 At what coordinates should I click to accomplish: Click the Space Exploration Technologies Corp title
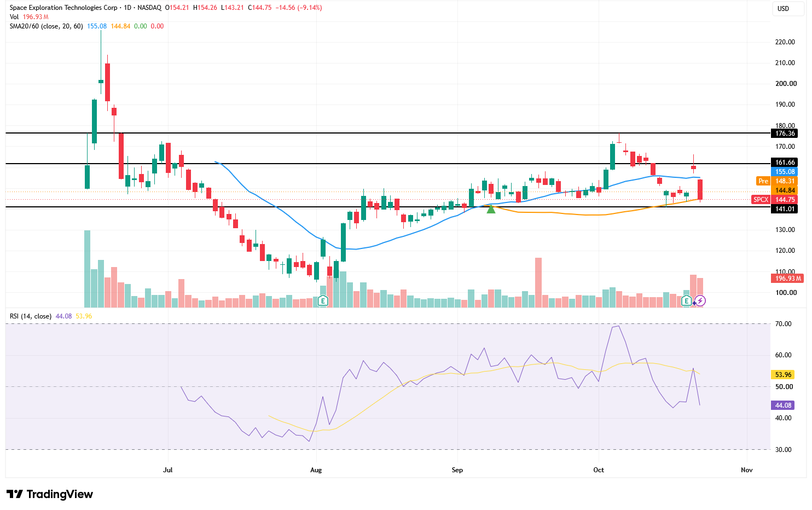(63, 8)
